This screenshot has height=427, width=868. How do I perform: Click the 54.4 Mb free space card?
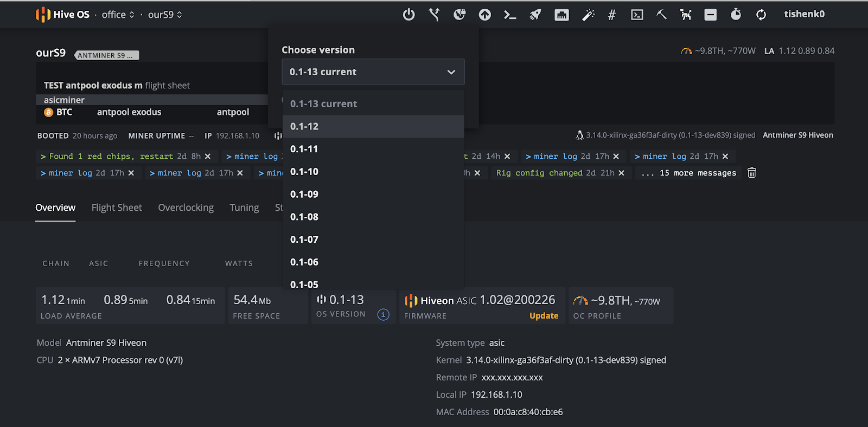[268, 306]
